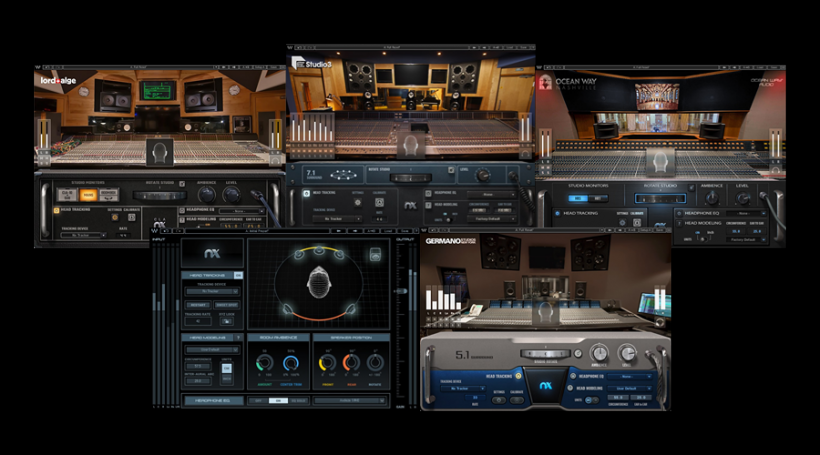Open Tracking Device dropdown in CLA Nx window
The height and width of the screenshot is (455, 820).
tap(83, 235)
